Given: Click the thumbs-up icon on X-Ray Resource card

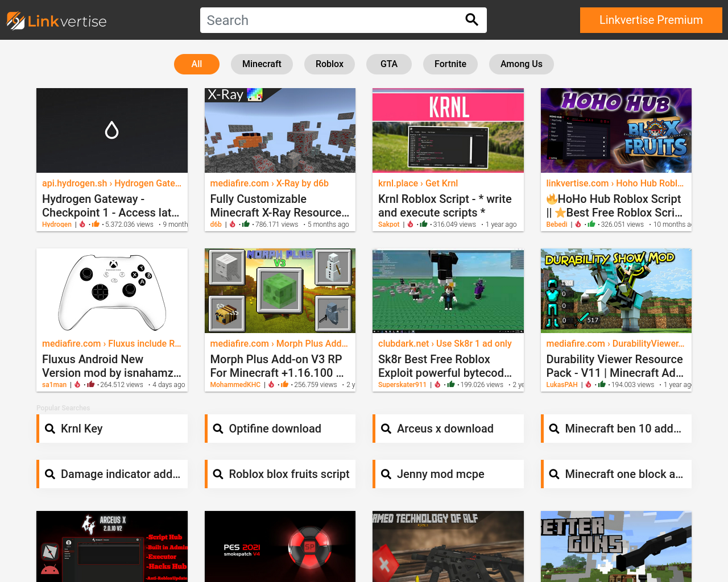Looking at the screenshot, I should coord(246,224).
